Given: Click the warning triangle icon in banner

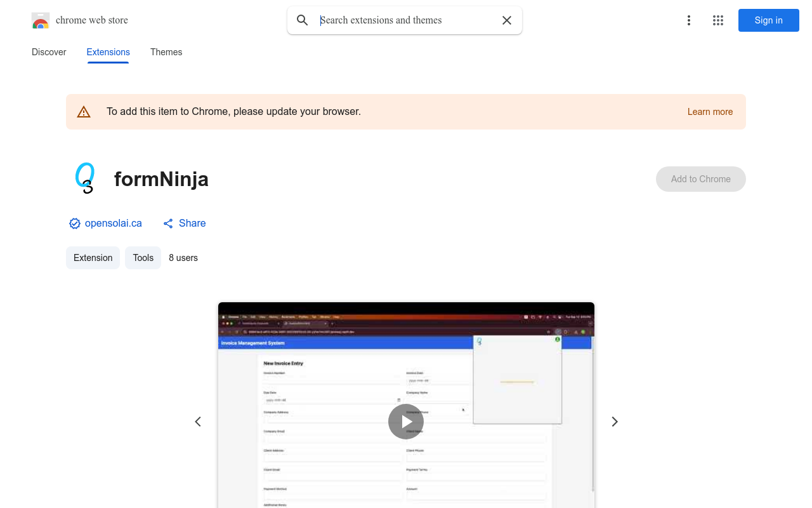Looking at the screenshot, I should (84, 112).
